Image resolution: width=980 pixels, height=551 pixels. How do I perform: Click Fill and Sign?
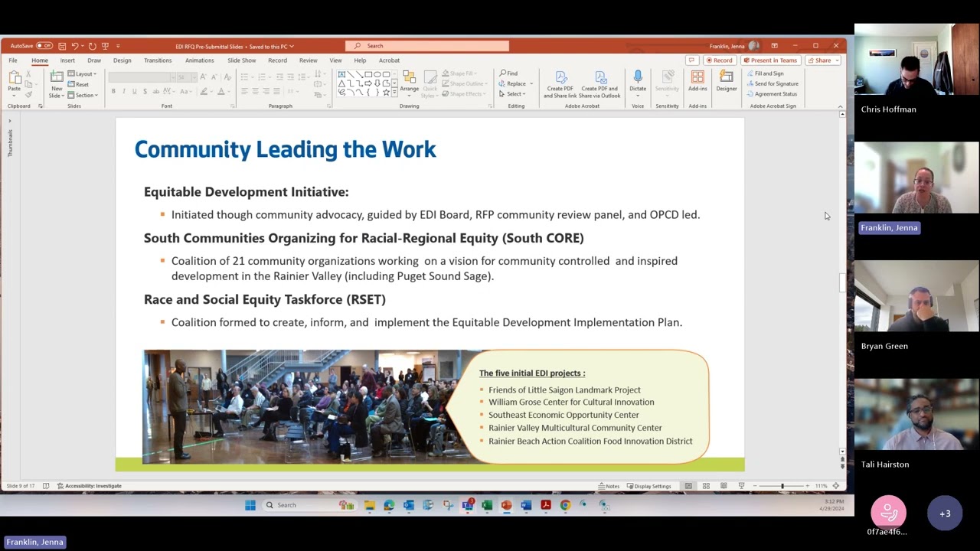coord(765,73)
